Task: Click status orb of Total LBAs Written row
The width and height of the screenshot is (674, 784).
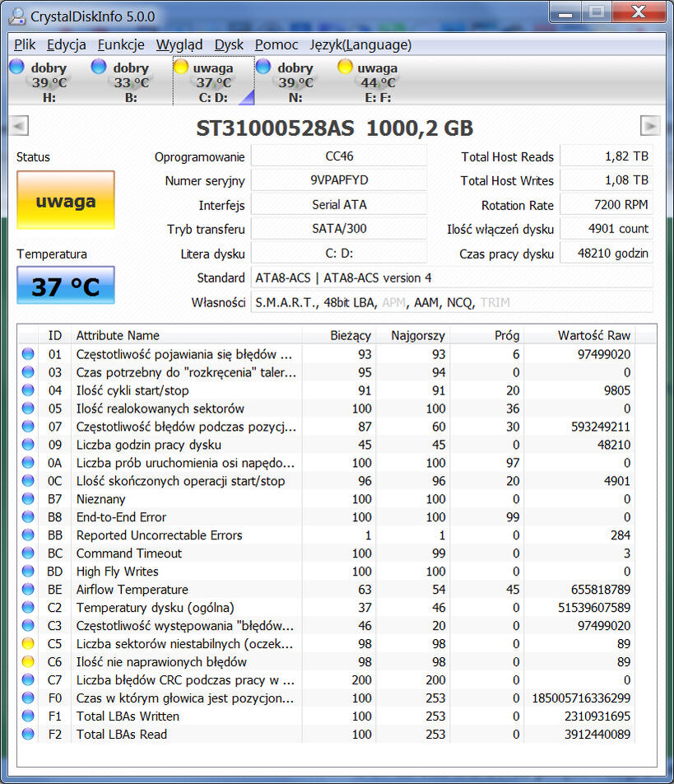Action: coord(28,716)
